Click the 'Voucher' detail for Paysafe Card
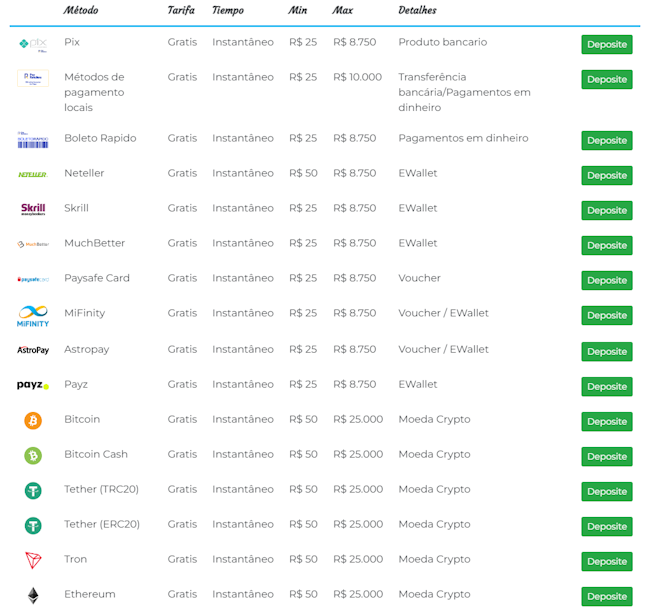This screenshot has width=650, height=609. point(420,278)
